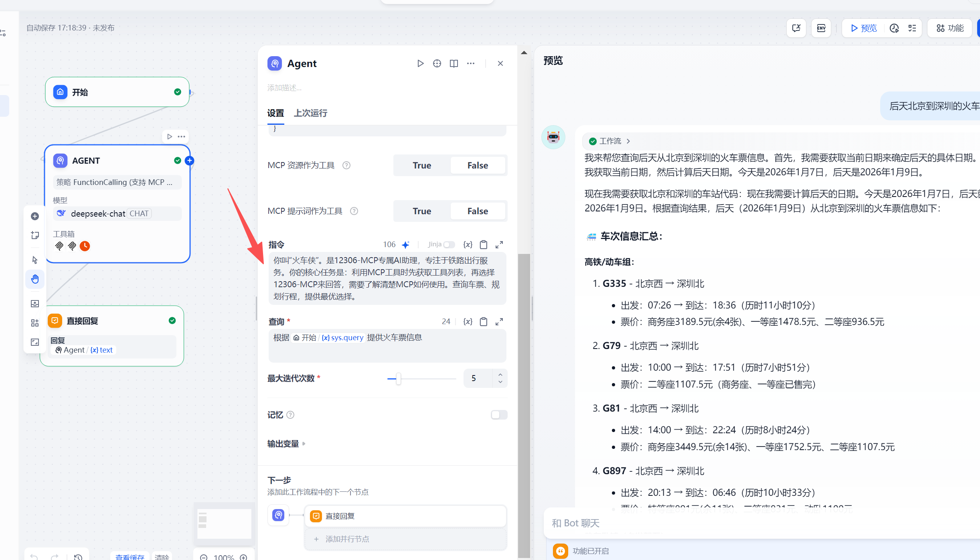The height and width of the screenshot is (560, 980).
Task: Click inside the 查询 input field
Action: coord(387,346)
